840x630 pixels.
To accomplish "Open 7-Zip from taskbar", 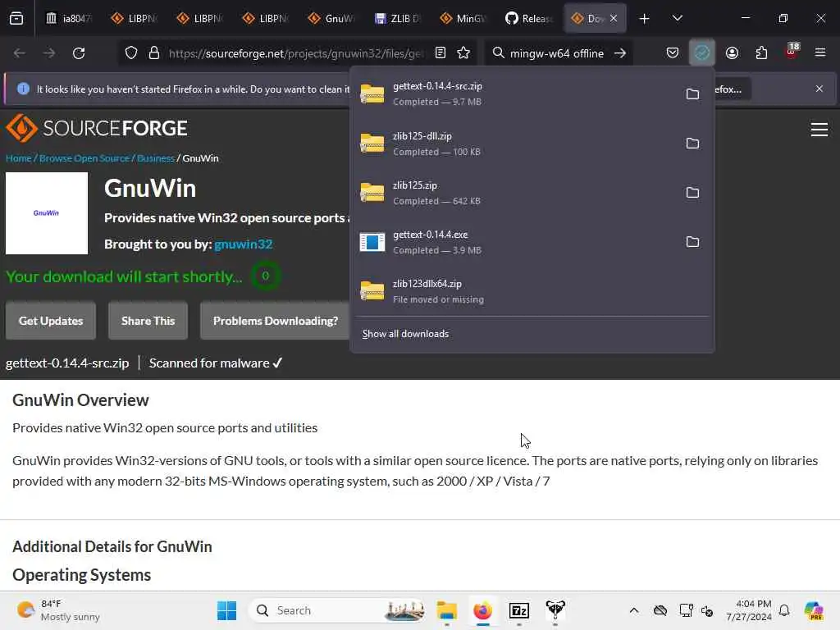I will click(x=519, y=610).
